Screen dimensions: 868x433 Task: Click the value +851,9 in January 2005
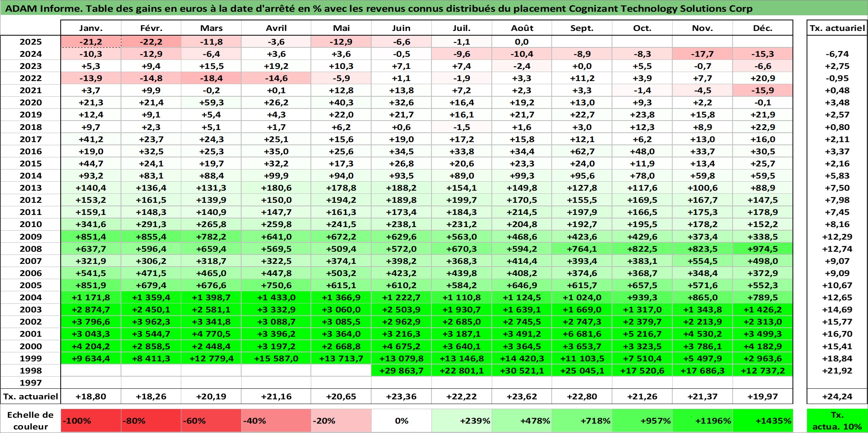pyautogui.click(x=91, y=285)
